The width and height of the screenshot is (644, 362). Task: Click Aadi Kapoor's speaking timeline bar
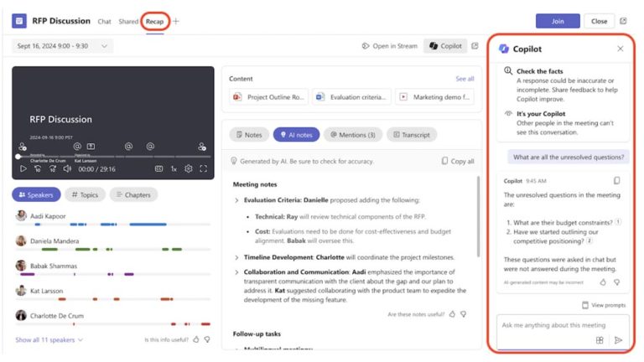(113, 225)
